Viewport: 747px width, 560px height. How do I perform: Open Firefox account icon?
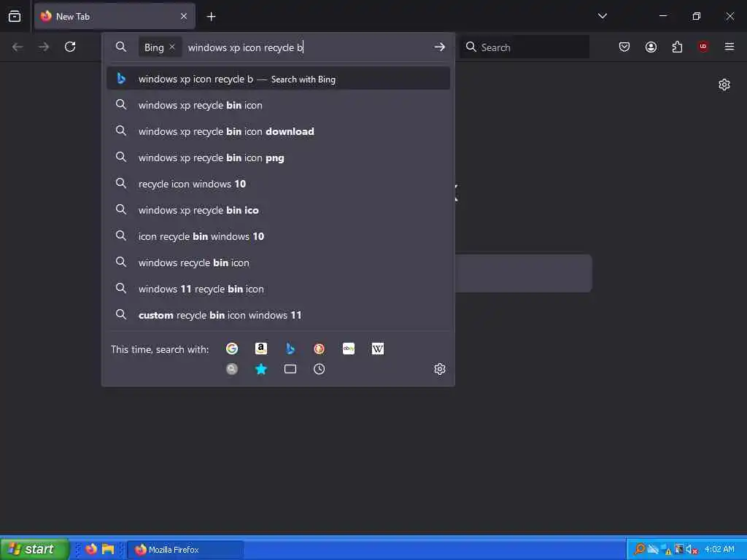[651, 47]
